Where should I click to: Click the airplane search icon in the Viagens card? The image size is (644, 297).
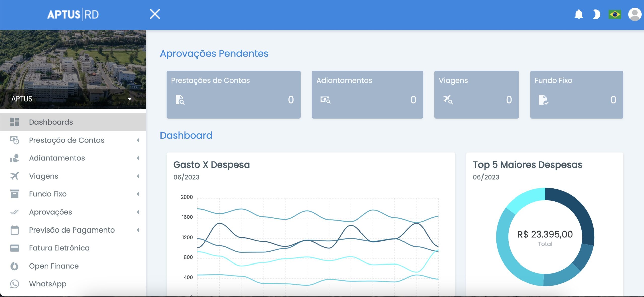(448, 100)
